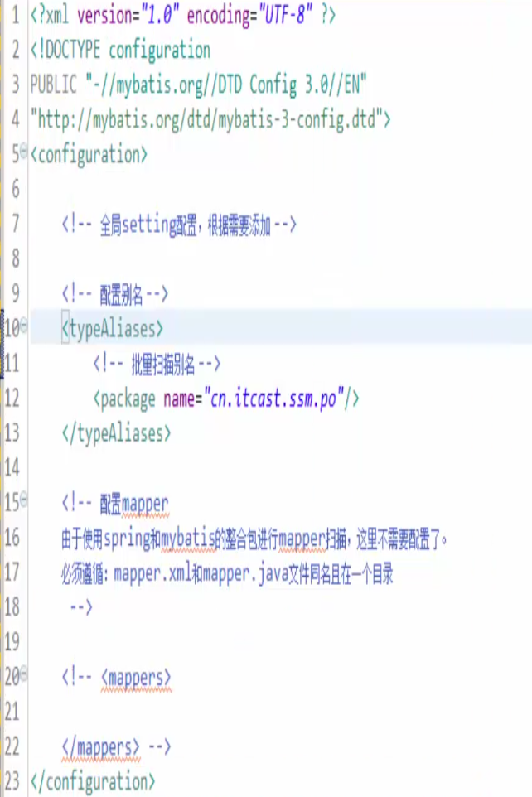This screenshot has height=797, width=532.
Task: Click line number 21 in the gutter
Action: click(12, 712)
